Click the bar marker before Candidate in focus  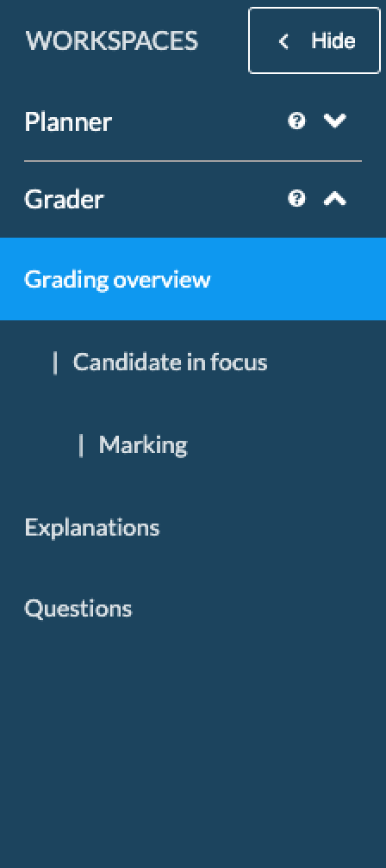tap(55, 363)
